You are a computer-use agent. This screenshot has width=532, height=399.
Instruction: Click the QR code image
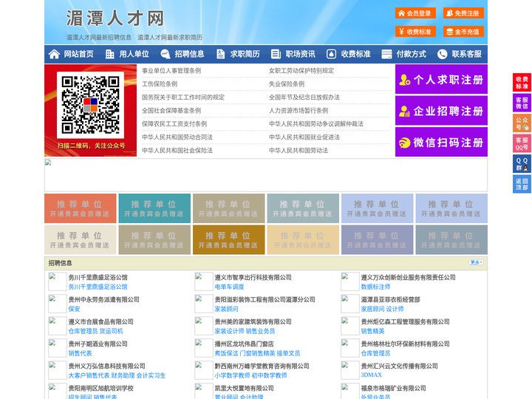[x=90, y=105]
